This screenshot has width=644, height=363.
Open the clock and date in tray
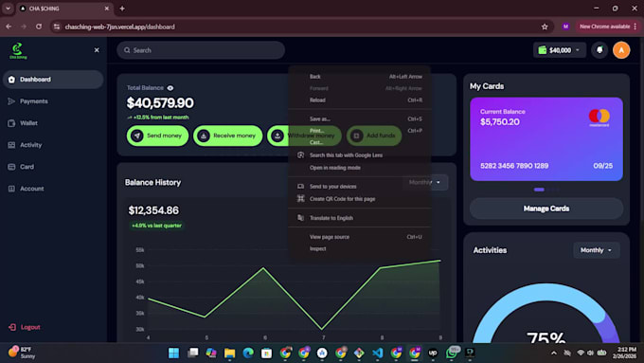click(x=624, y=353)
